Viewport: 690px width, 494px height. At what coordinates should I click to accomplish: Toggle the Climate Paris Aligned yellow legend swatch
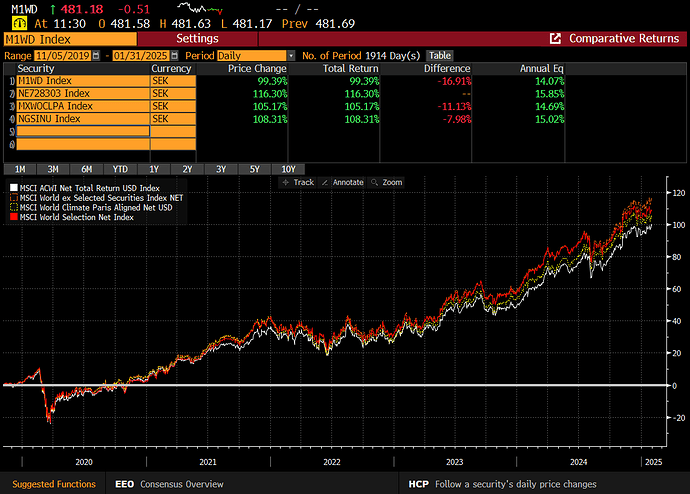(14, 207)
